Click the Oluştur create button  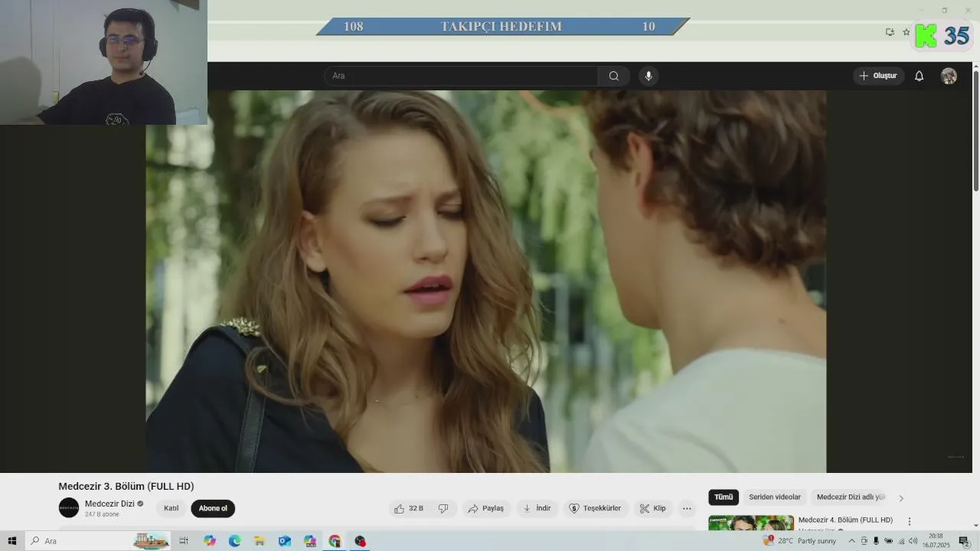[878, 76]
